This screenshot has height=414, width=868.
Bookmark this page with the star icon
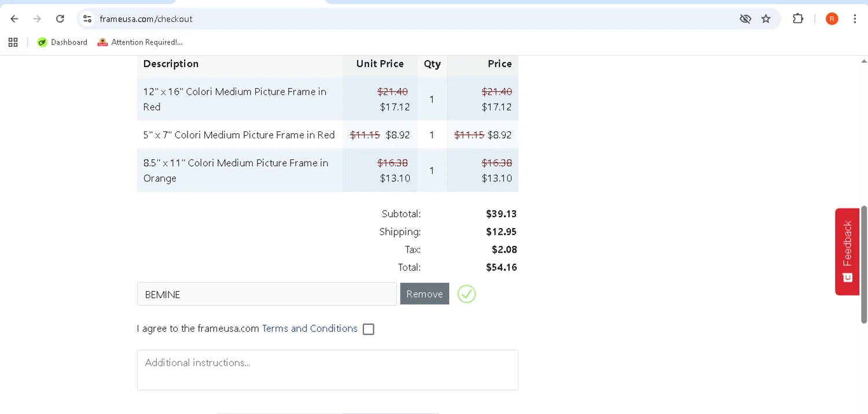pos(766,19)
